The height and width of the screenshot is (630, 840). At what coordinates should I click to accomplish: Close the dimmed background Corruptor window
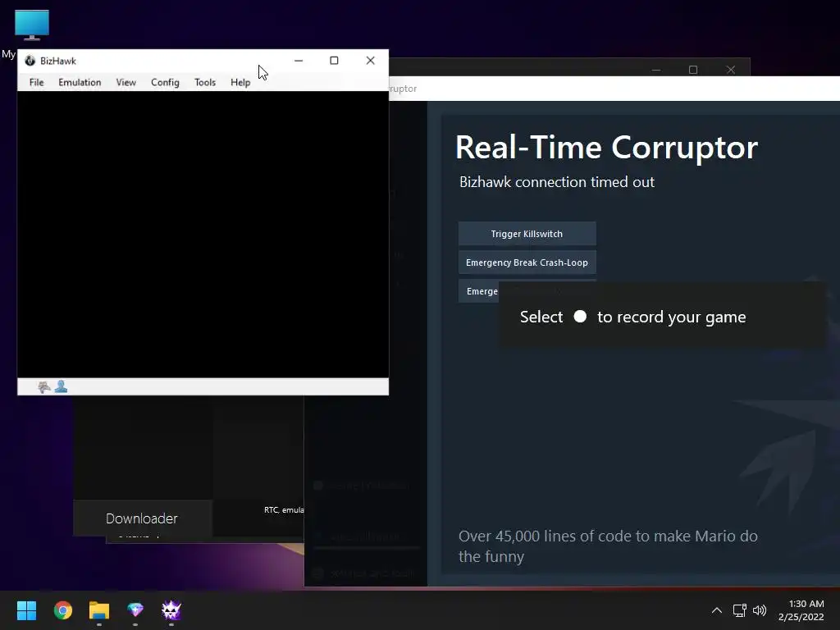point(731,70)
